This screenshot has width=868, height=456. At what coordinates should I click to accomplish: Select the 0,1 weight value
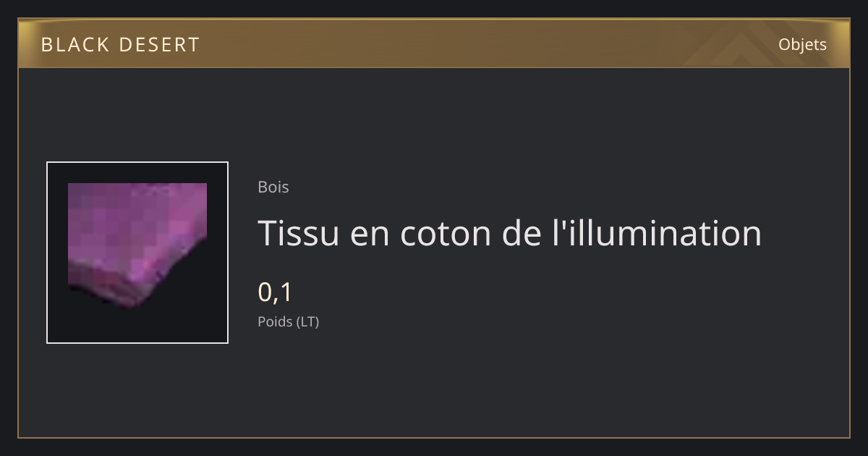pyautogui.click(x=275, y=292)
